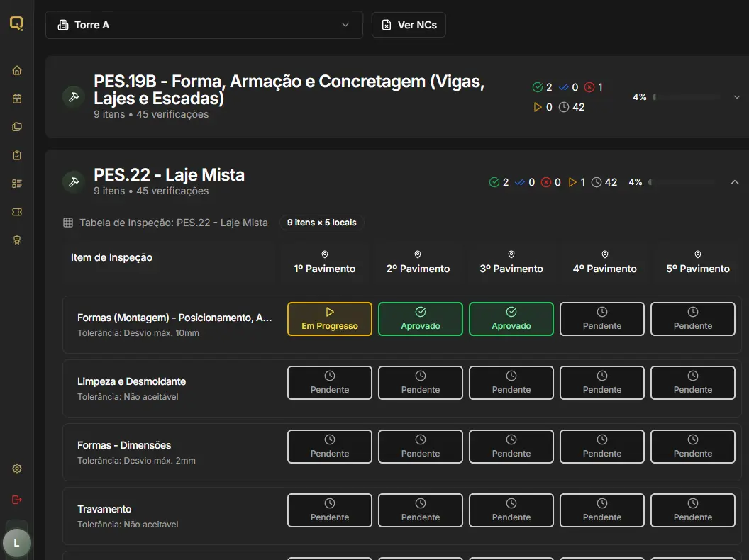749x560 pixels.
Task: Open the user avatar labeled L
Action: pyautogui.click(x=16, y=543)
